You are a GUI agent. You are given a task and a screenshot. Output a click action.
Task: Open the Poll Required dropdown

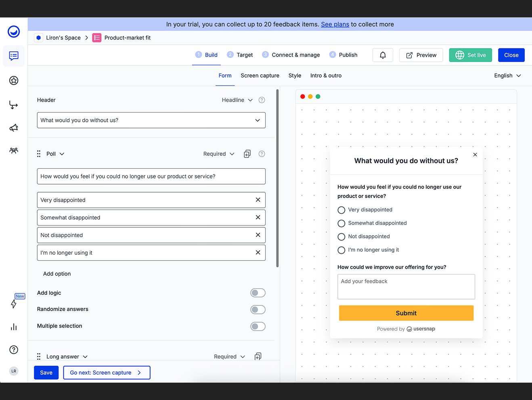219,154
